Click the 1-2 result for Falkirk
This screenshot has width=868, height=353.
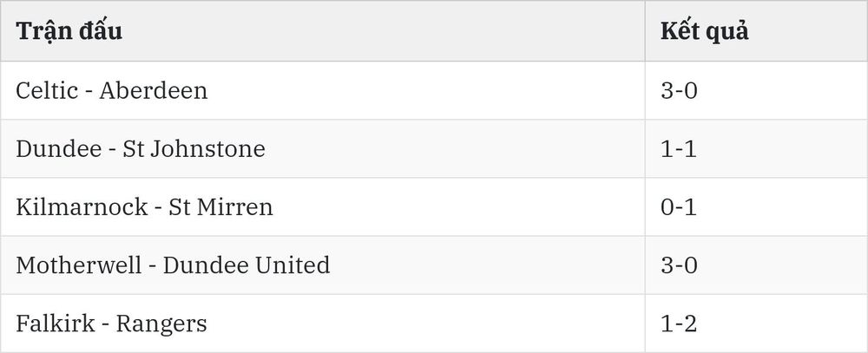pos(756,324)
